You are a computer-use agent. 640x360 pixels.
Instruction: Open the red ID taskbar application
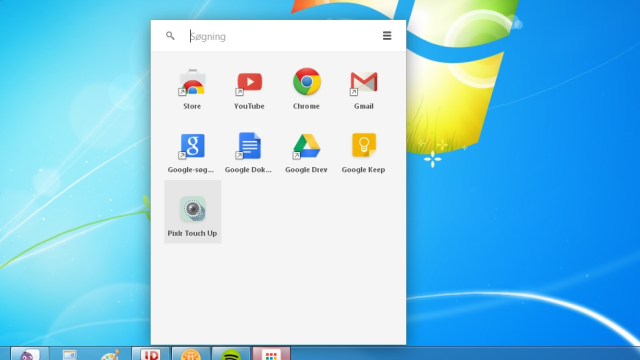(x=150, y=353)
